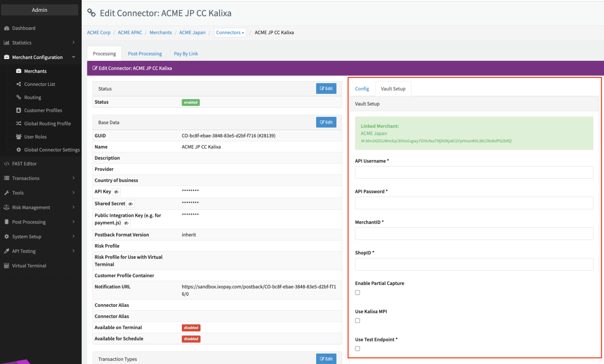
Task: Open the Config tab
Action: coord(362,89)
